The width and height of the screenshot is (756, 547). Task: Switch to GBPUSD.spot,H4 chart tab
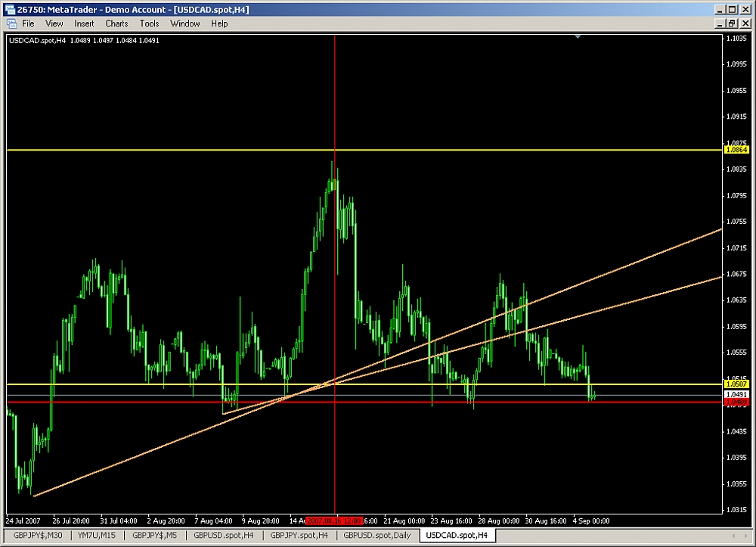click(x=223, y=535)
